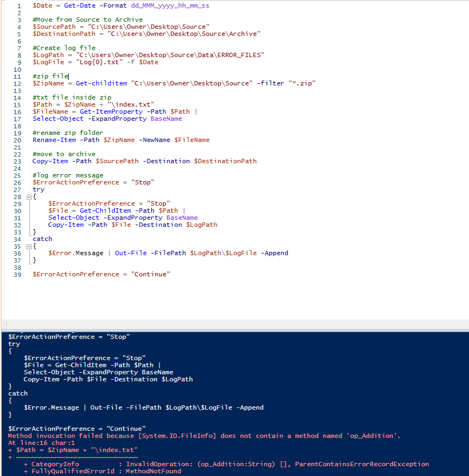
Task: Click the "\index.txt" string on line 15
Action: coord(131,104)
